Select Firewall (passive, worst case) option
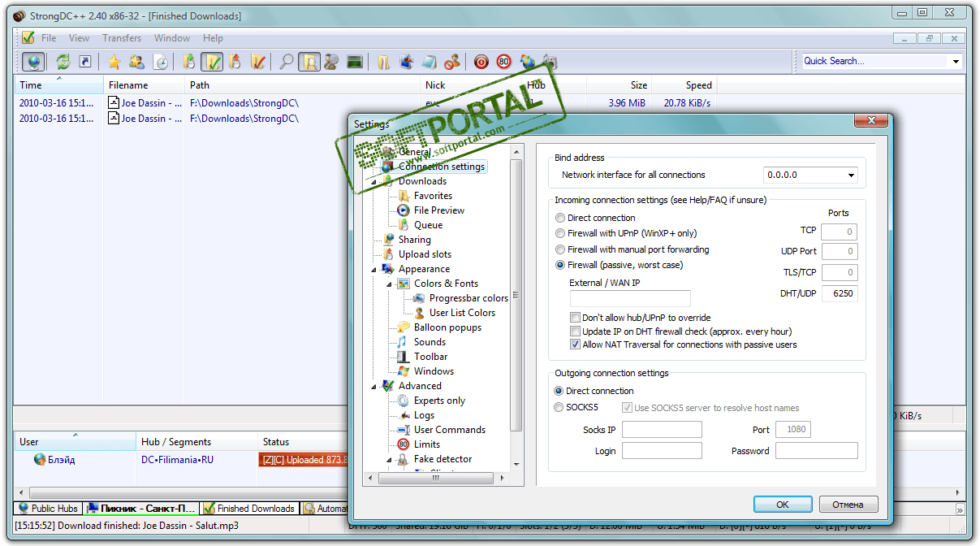Viewport: 980px width, 546px height. (x=560, y=265)
